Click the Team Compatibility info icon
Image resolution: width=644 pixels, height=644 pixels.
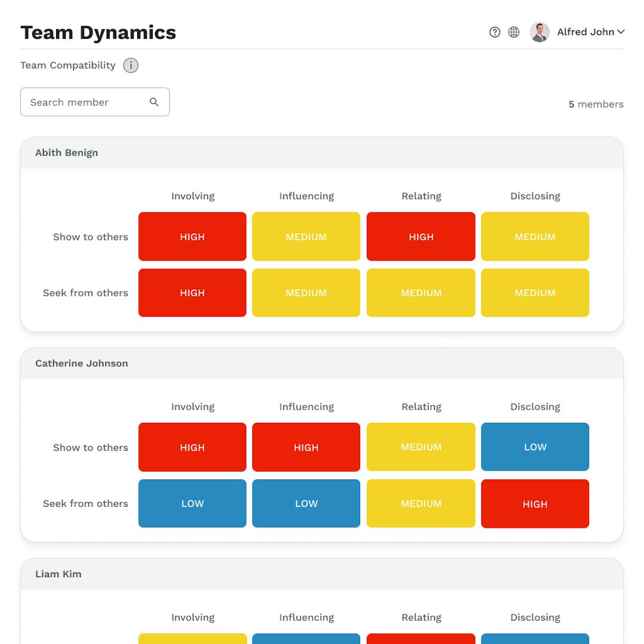[131, 66]
